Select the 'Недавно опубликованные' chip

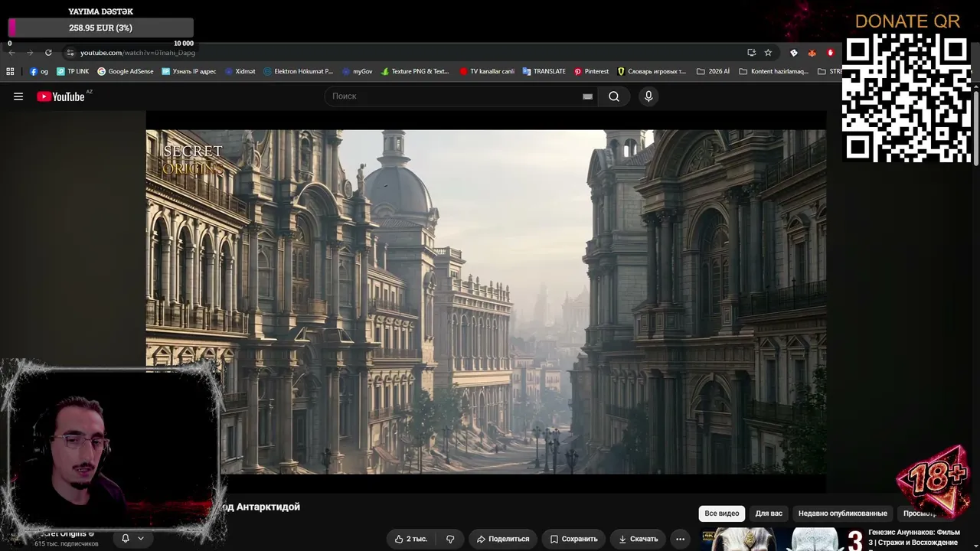tap(842, 514)
